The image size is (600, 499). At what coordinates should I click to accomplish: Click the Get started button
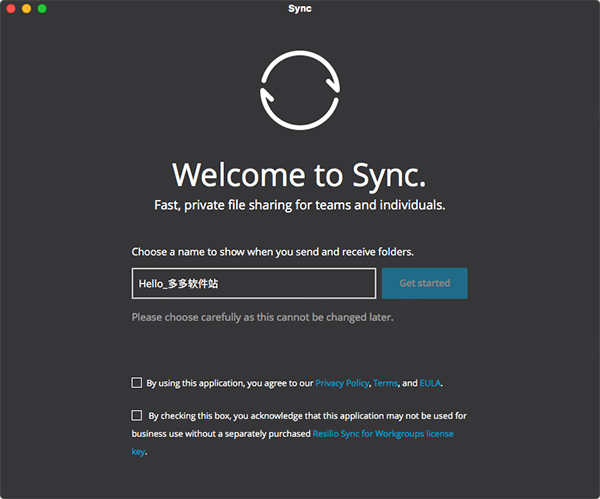(424, 283)
